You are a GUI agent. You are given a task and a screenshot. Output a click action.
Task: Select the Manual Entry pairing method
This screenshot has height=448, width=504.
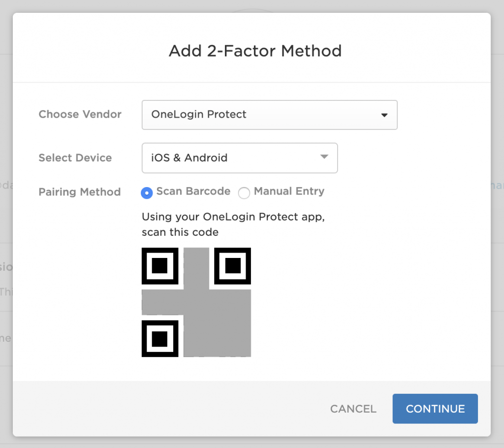244,193
